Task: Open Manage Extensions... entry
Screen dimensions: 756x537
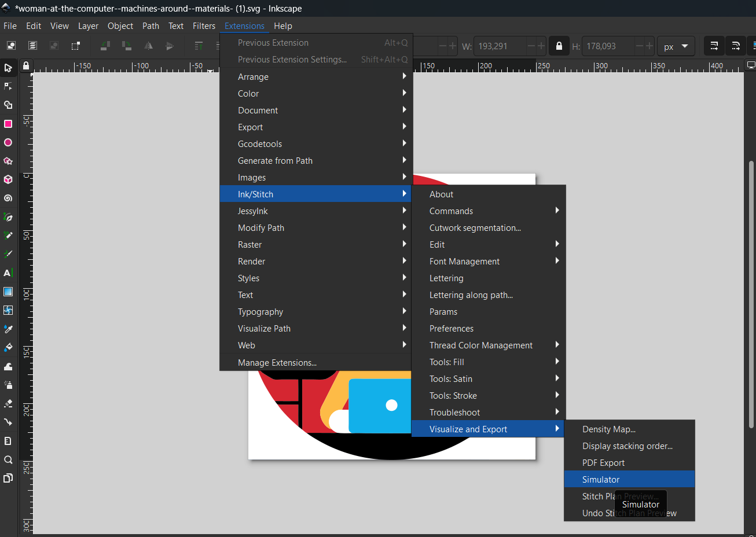Action: pyautogui.click(x=316, y=362)
